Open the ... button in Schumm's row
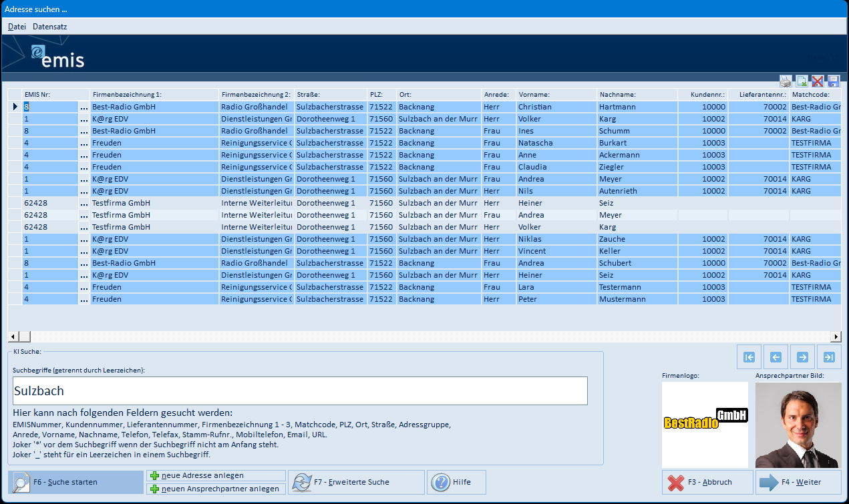Image resolution: width=849 pixels, height=504 pixels. [84, 131]
